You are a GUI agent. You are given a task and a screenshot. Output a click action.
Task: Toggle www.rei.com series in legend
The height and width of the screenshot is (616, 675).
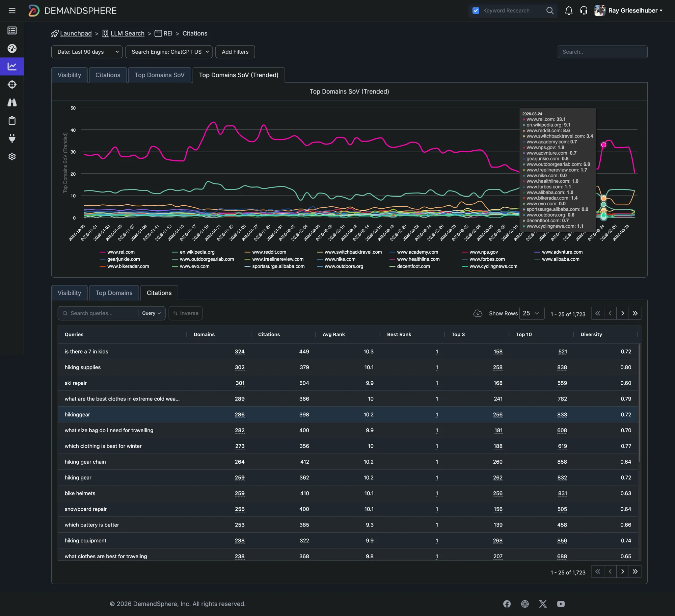[x=120, y=252]
